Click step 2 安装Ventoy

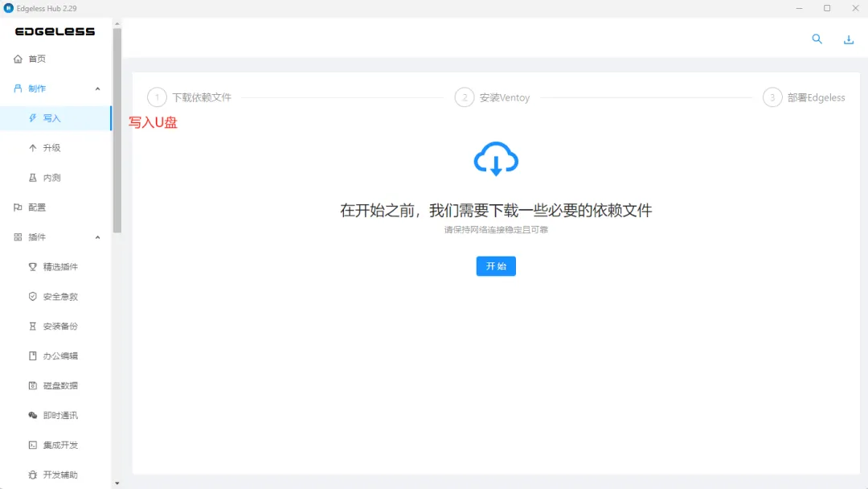(x=492, y=97)
